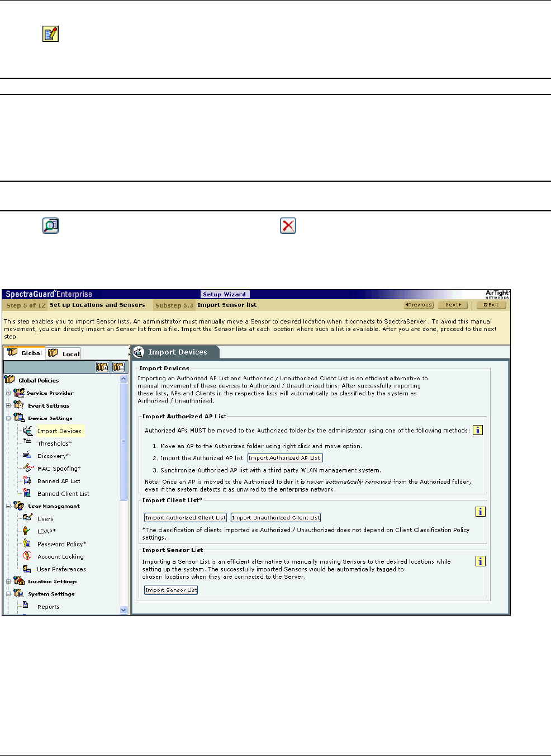Open Password Policy* settings
This screenshot has height=756, width=551.
(x=61, y=544)
